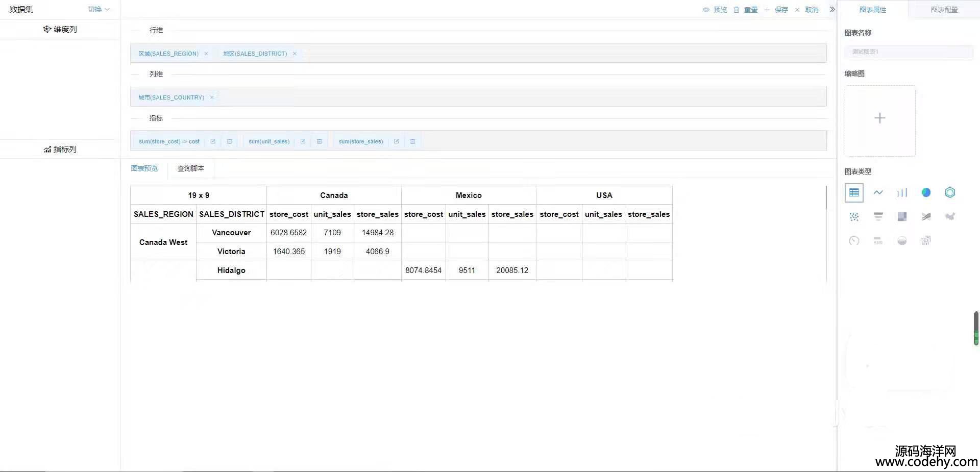Image resolution: width=980 pixels, height=472 pixels.
Task: Click the SALES_REGION header cell
Action: click(163, 214)
